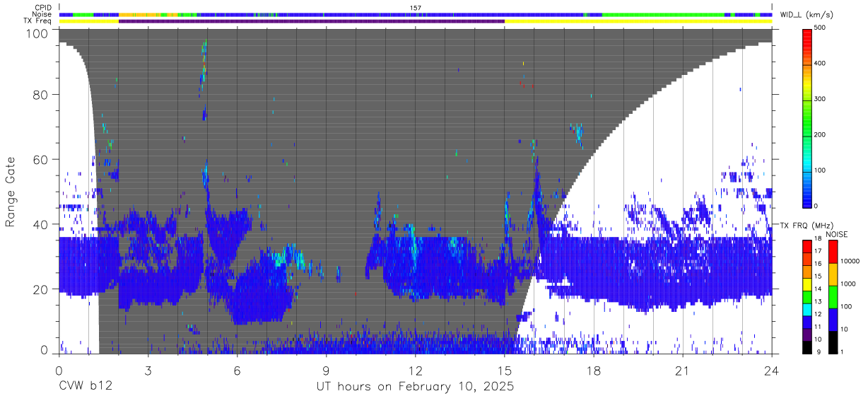Click the 6 hour x-axis tick label
This screenshot has height=401, width=868.
point(237,371)
